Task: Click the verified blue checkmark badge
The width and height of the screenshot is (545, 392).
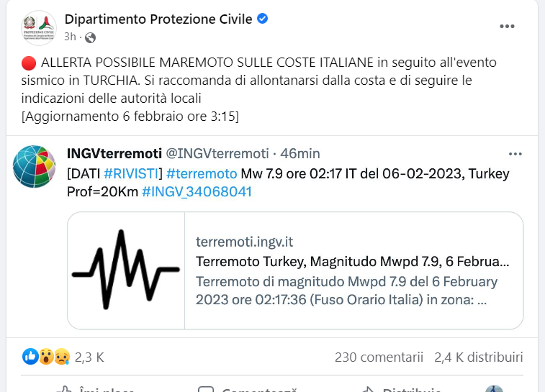Action: click(x=262, y=19)
